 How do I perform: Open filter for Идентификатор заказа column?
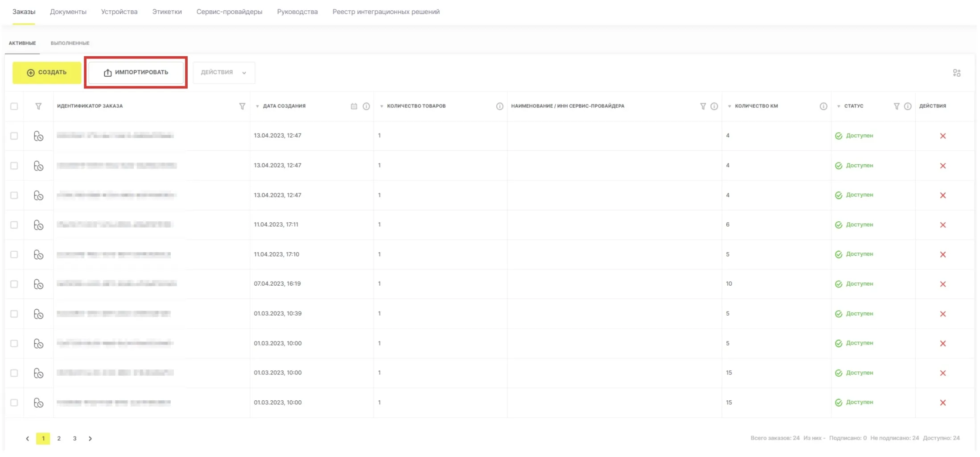click(242, 106)
